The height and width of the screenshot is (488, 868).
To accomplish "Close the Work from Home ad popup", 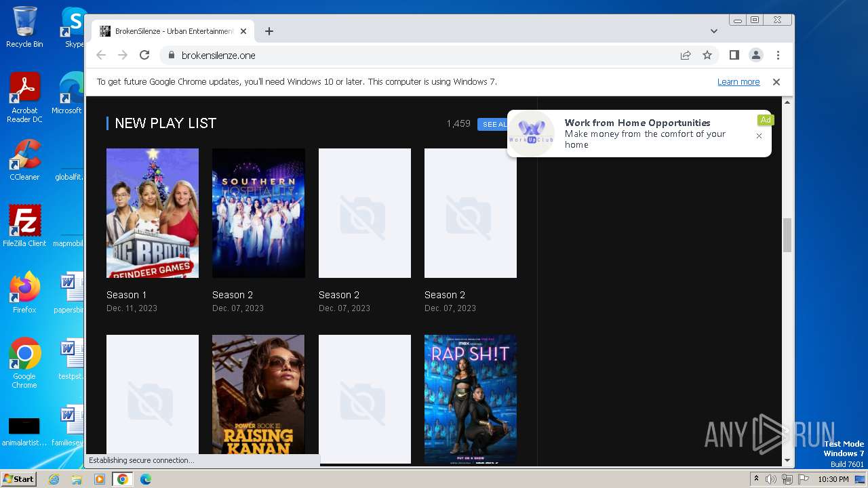I will pos(759,136).
